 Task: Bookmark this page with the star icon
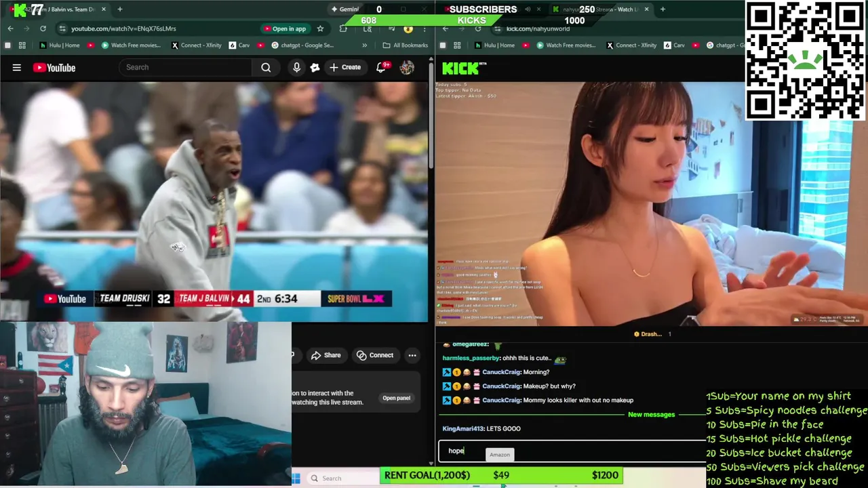pos(320,28)
